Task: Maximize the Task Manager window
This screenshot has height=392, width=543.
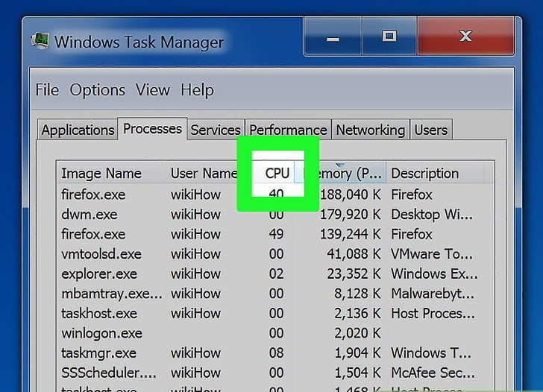Action: click(389, 37)
